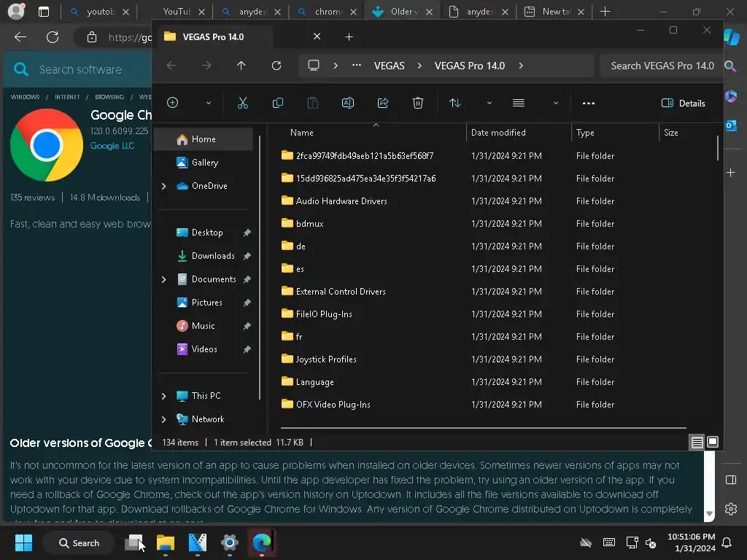
Task: Click the Explorer forward navigation arrow
Action: (x=206, y=66)
